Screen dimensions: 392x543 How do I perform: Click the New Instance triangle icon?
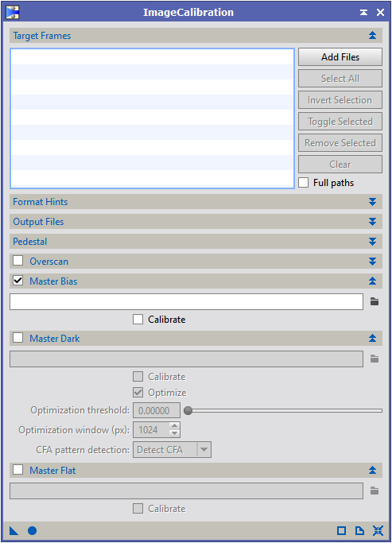(x=14, y=530)
